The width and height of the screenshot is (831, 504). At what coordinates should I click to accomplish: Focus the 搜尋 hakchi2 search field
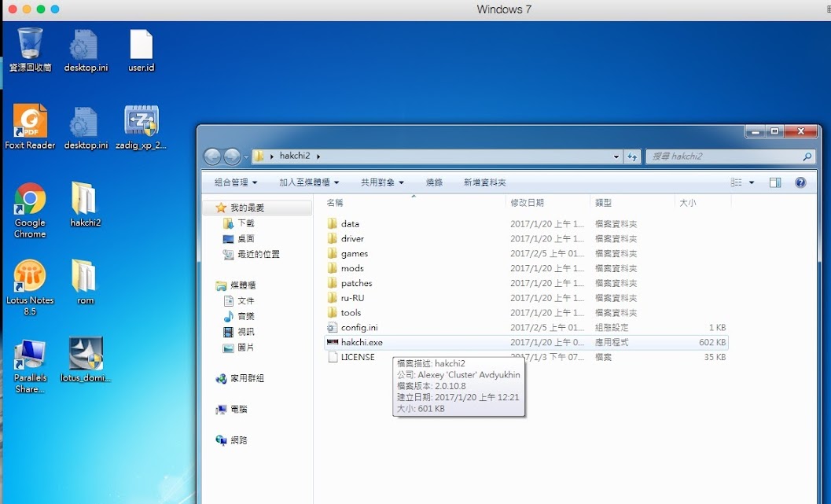click(730, 156)
